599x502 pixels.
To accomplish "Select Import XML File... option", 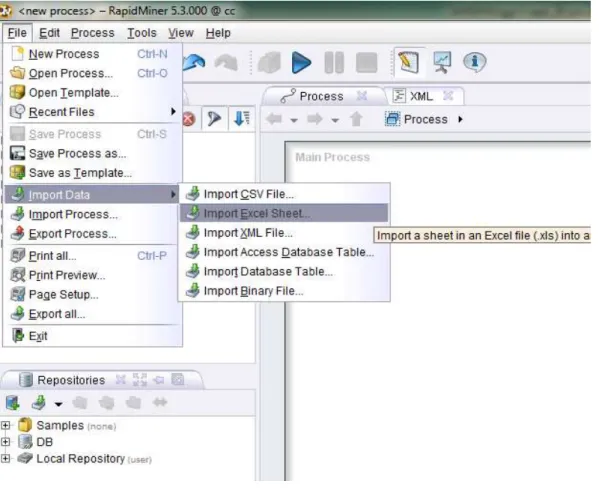I will click(284, 233).
